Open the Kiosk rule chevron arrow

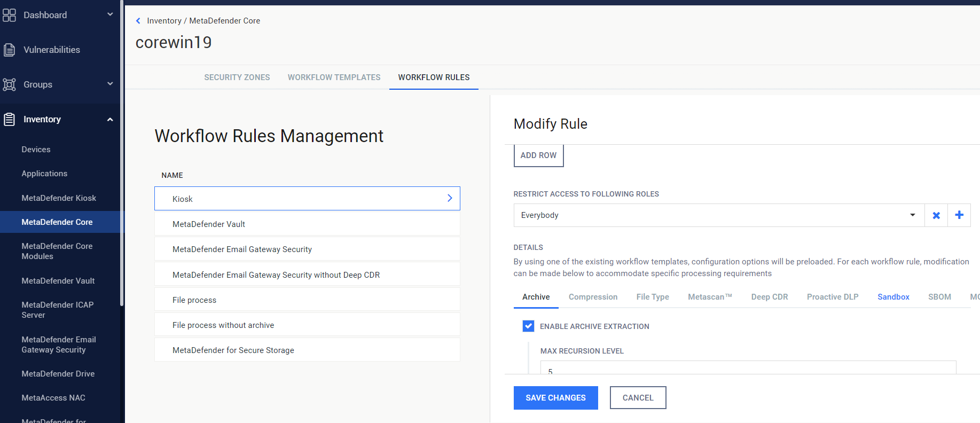[450, 198]
